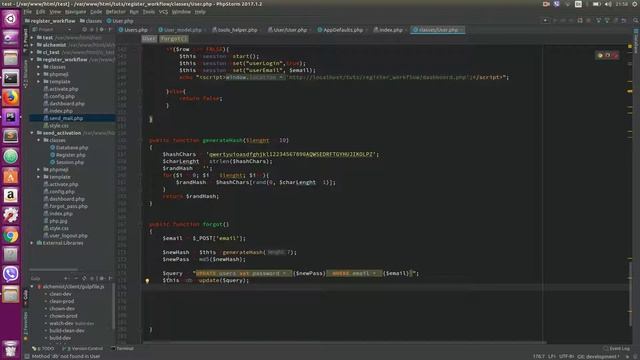Viewport: 640px width, 360px height.
Task: Open Project panel settings gear icon
Action: 102,29
